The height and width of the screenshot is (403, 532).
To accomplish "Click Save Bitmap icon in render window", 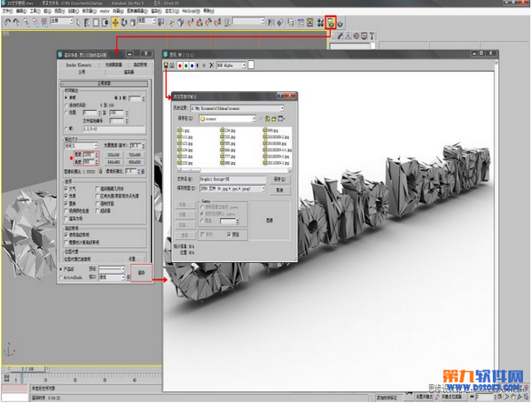I will [x=166, y=65].
